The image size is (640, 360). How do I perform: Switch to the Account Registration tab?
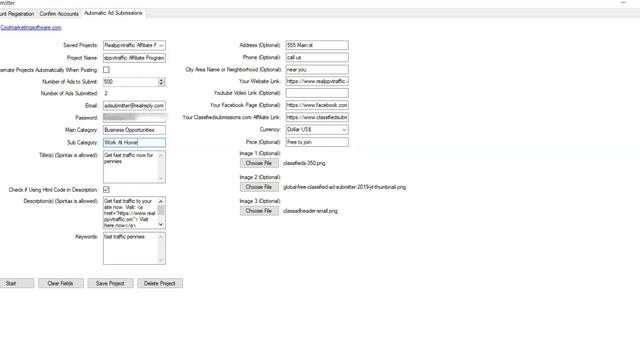click(x=17, y=13)
